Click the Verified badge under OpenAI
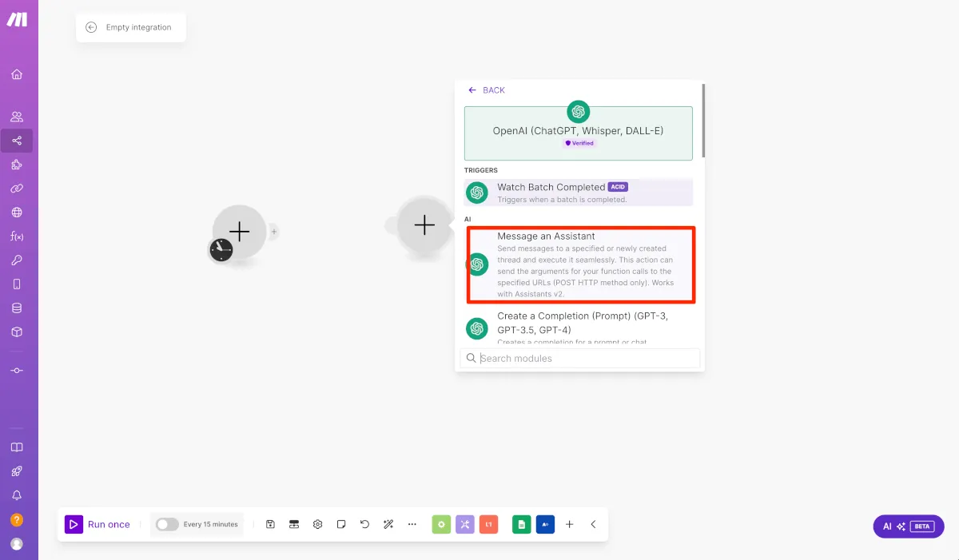Image resolution: width=959 pixels, height=560 pixels. tap(579, 143)
